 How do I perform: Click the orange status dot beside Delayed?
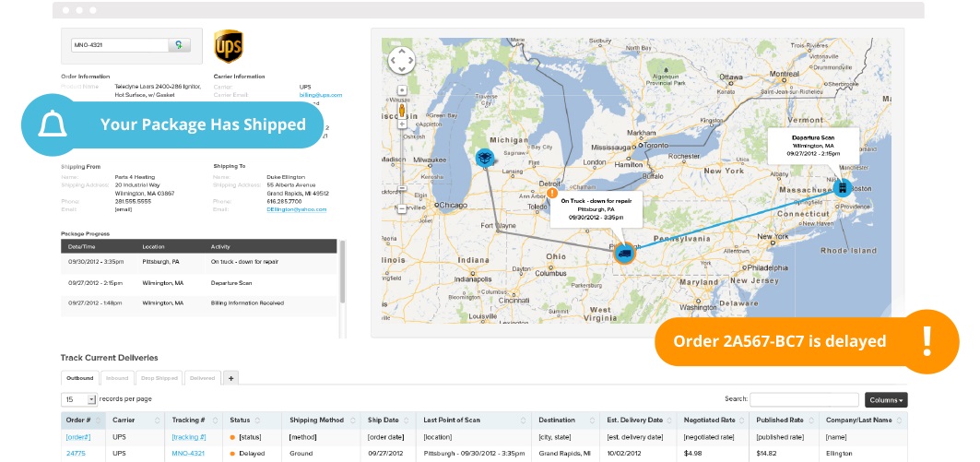(x=233, y=454)
